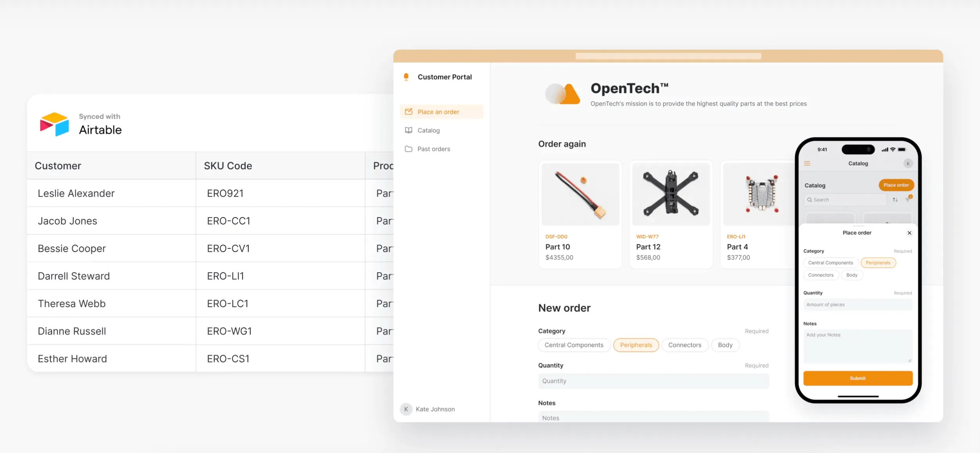Click the book icon beside Catalog in sidebar

pyautogui.click(x=409, y=130)
